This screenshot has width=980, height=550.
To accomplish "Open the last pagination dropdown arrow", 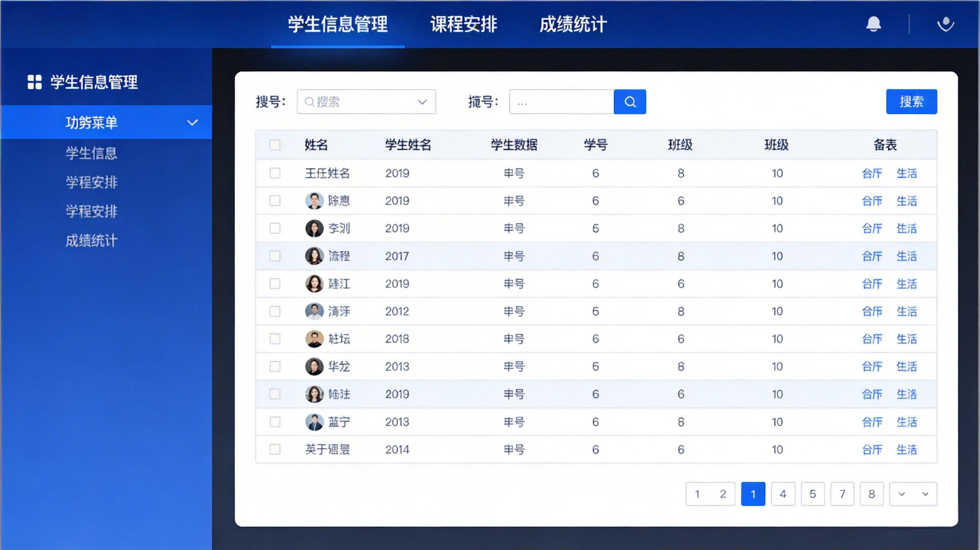I will pyautogui.click(x=925, y=494).
